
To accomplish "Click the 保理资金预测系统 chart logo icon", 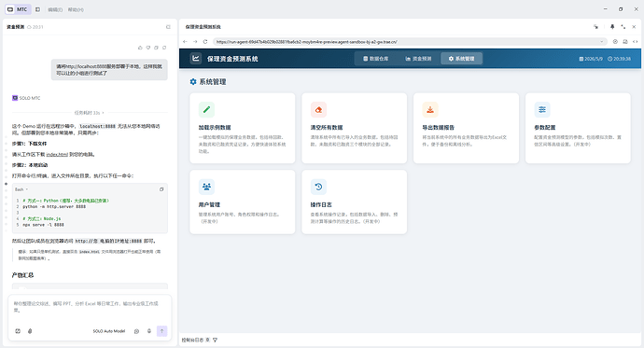I will [196, 58].
